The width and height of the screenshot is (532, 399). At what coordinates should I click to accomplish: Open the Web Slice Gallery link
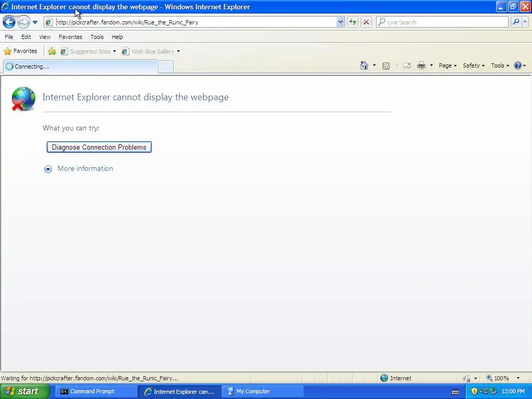click(151, 51)
